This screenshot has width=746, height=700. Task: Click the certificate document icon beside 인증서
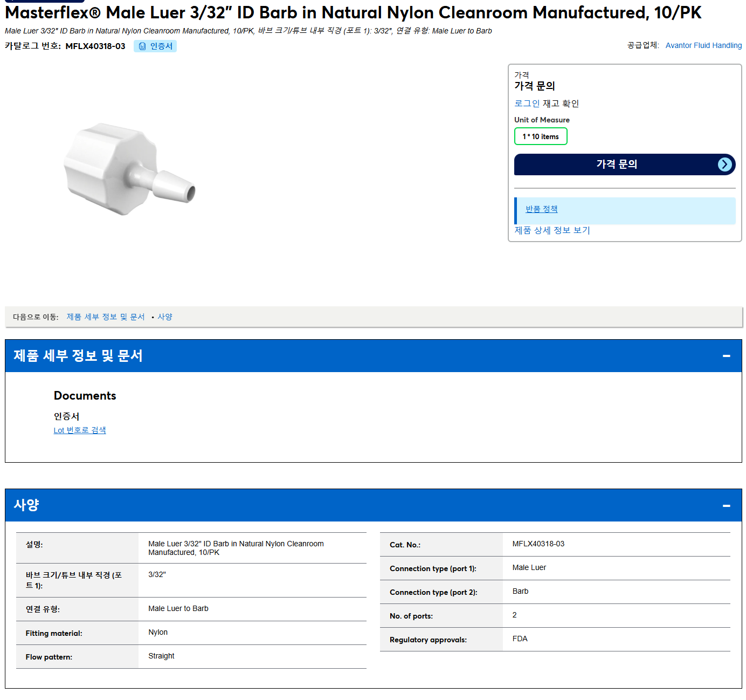click(x=142, y=46)
